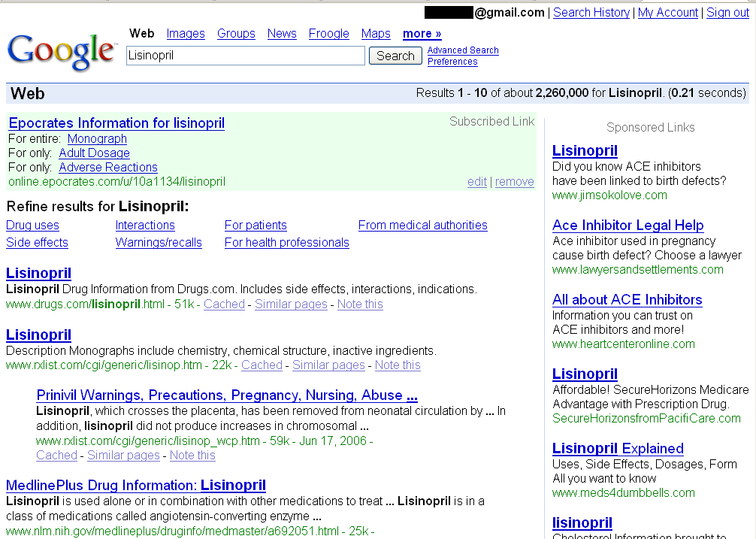Focus the search box containing Lisinopril

pos(246,56)
